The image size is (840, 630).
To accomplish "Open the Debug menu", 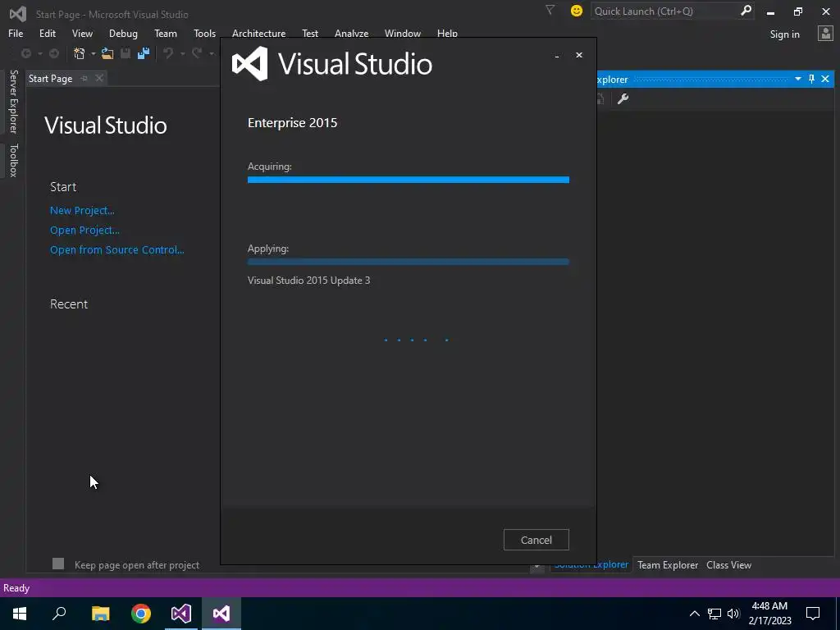I will [123, 33].
